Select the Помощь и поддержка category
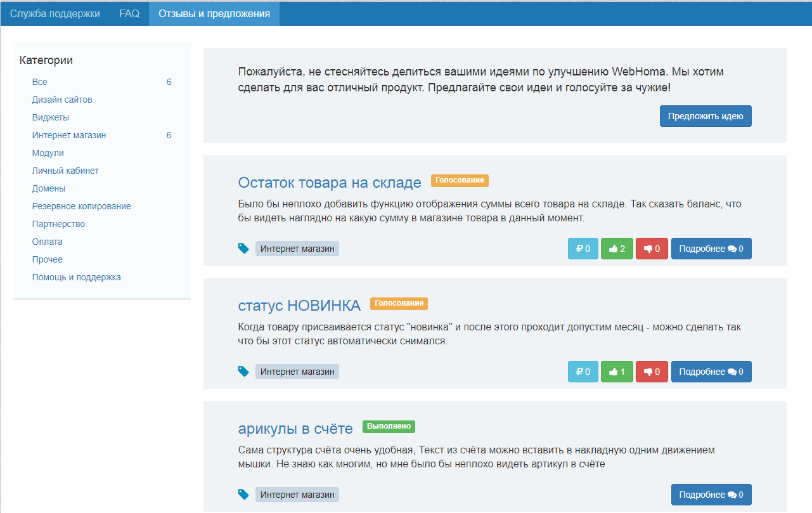Image resolution: width=812 pixels, height=513 pixels. click(77, 277)
